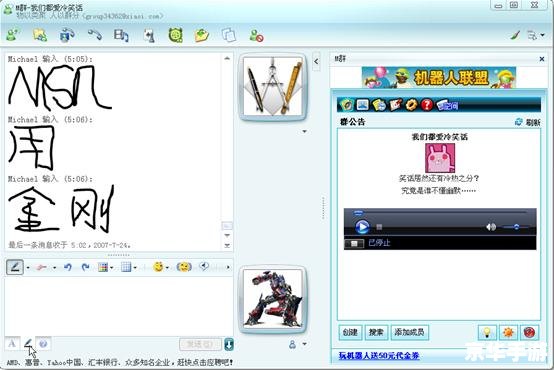The height and width of the screenshot is (370, 554).
Task: Open the block contact icon
Action: point(257,36)
